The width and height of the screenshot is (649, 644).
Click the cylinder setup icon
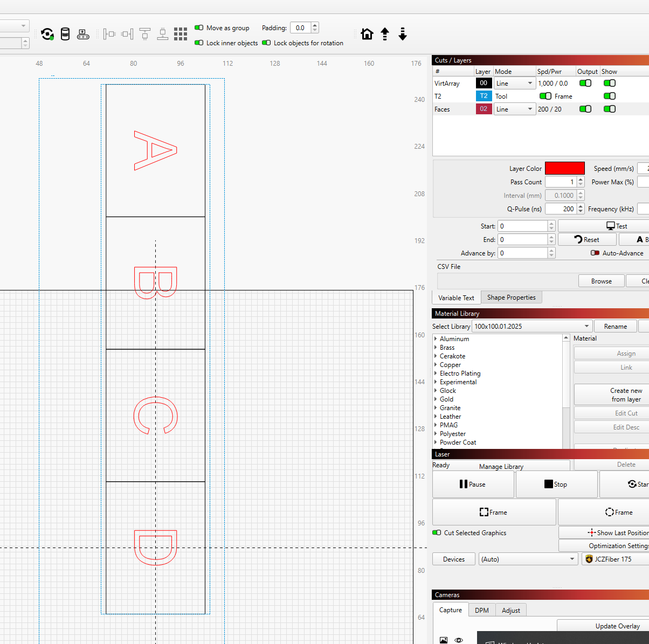(x=65, y=34)
